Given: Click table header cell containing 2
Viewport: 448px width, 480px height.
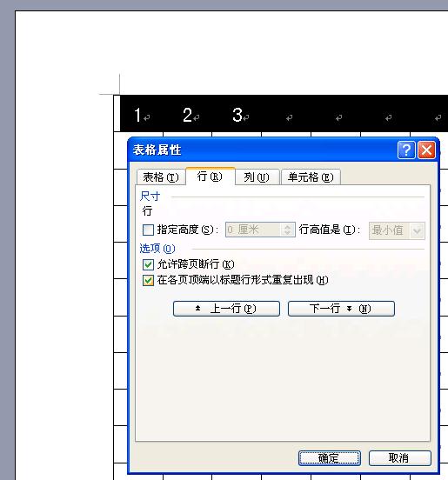Looking at the screenshot, I should [x=187, y=114].
